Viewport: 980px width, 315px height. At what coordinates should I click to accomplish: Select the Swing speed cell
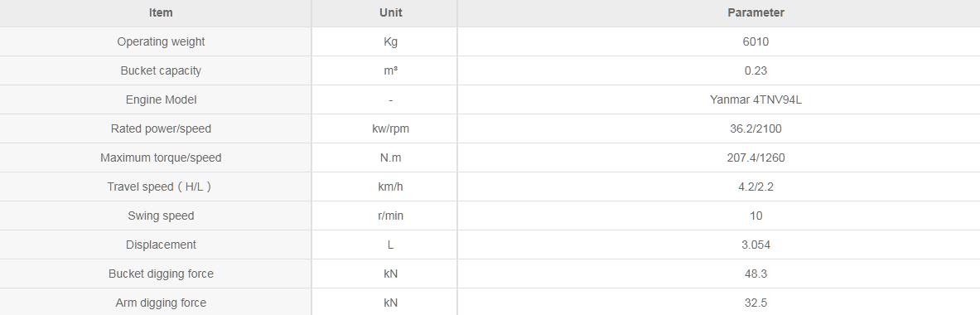pyautogui.click(x=161, y=216)
